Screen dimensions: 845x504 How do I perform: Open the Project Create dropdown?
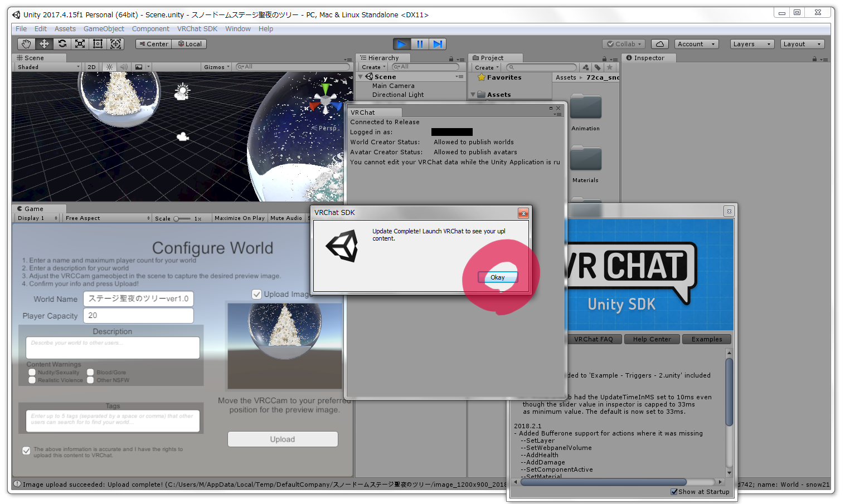(487, 67)
